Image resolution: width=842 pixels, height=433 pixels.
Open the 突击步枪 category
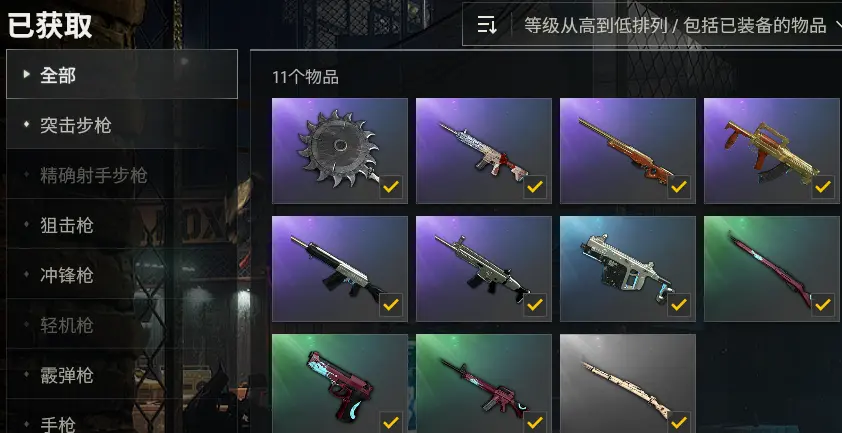122,125
